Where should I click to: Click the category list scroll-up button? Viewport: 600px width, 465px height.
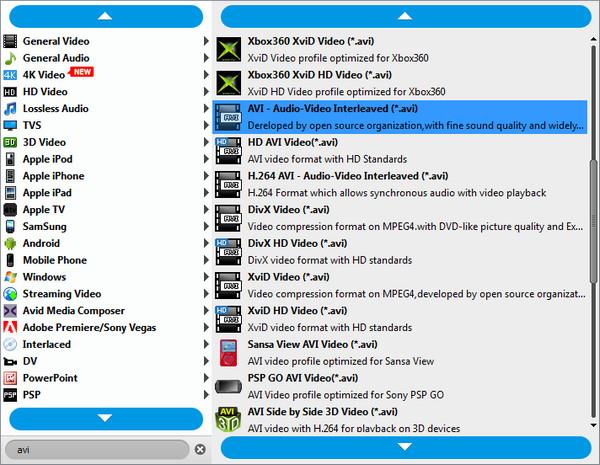point(106,16)
